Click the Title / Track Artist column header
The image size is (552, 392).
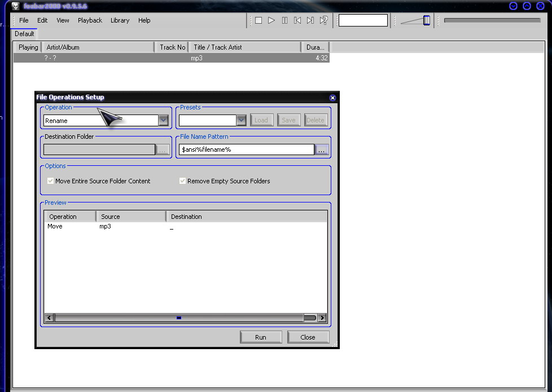pyautogui.click(x=245, y=47)
